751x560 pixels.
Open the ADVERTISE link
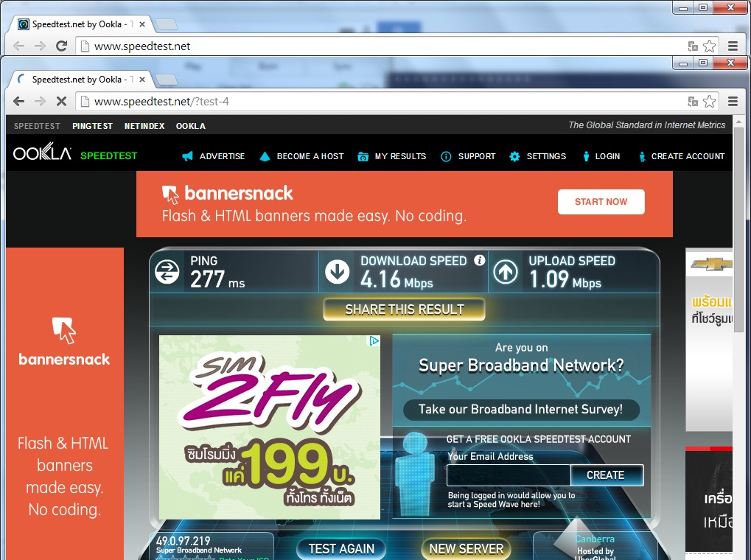point(222,156)
